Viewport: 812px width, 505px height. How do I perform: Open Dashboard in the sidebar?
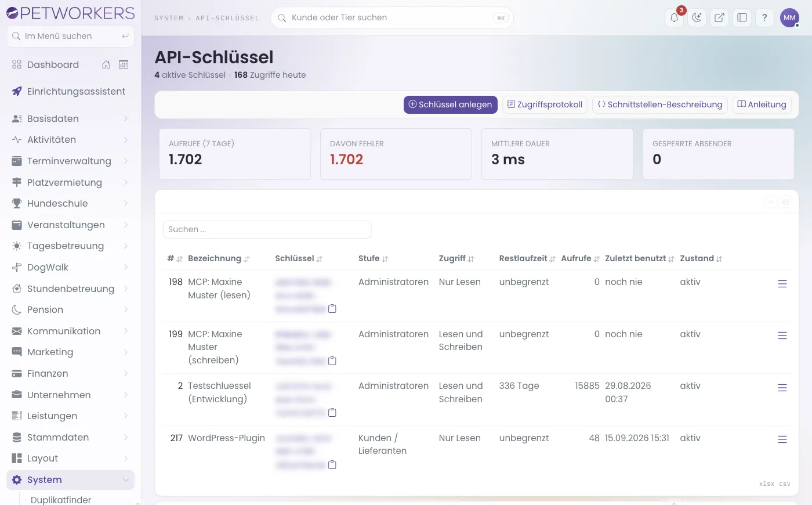click(53, 64)
